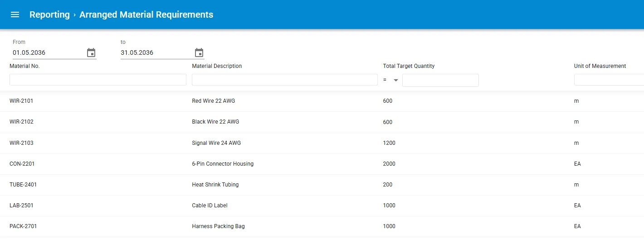Select material number PACK-2701
Image resolution: width=644 pixels, height=239 pixels.
tap(23, 226)
